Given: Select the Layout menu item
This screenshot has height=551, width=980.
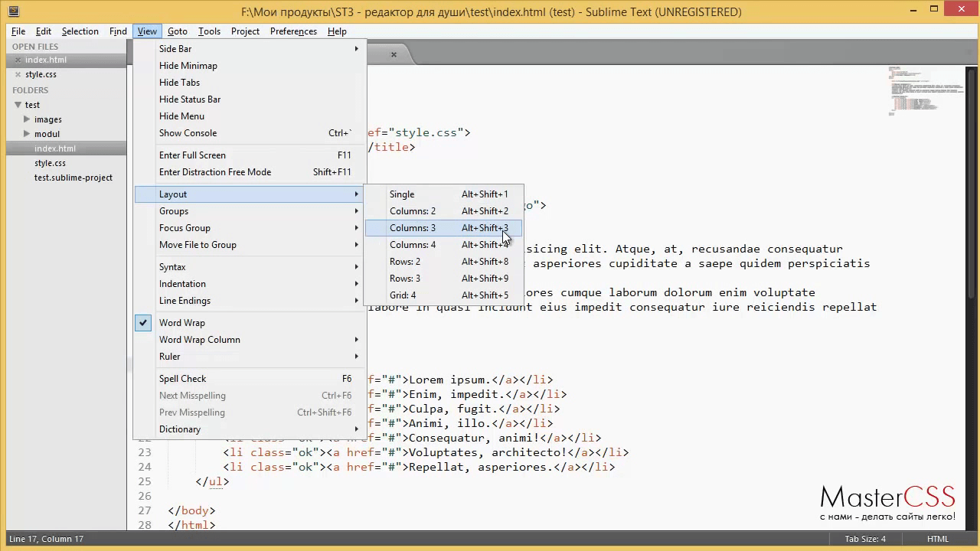Looking at the screenshot, I should point(250,194).
